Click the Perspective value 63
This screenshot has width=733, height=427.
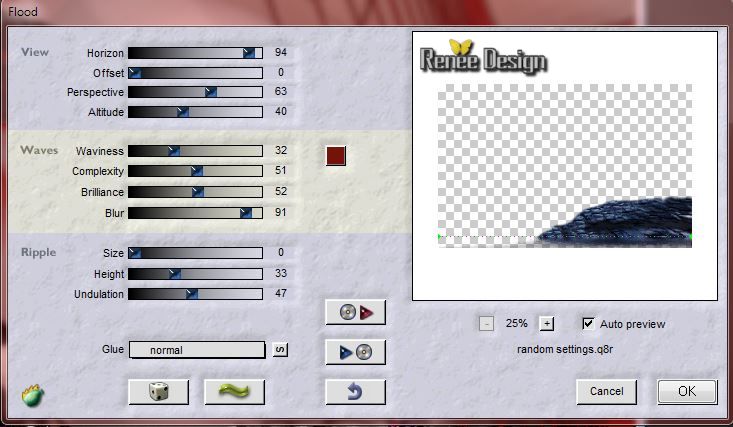[280, 91]
